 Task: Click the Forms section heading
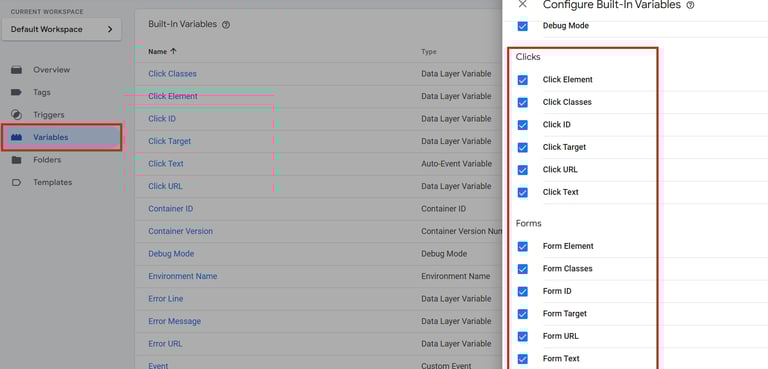click(528, 223)
